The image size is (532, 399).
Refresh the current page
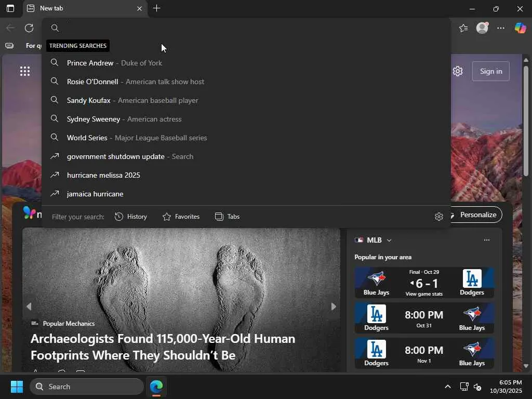pyautogui.click(x=29, y=28)
